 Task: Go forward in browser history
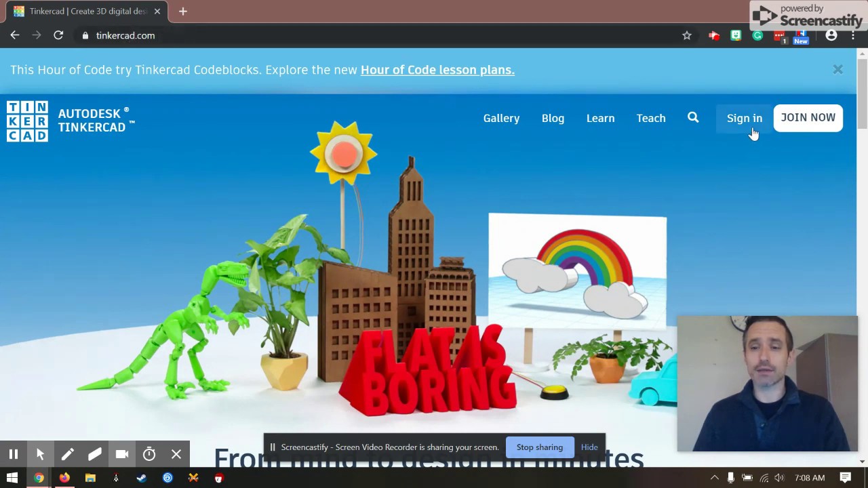(37, 35)
